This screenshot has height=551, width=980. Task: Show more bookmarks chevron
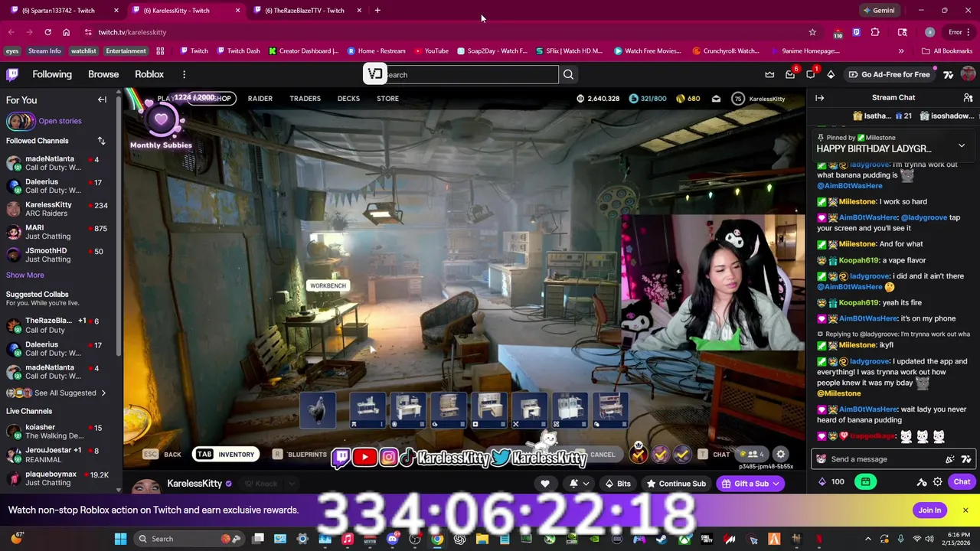tap(901, 51)
